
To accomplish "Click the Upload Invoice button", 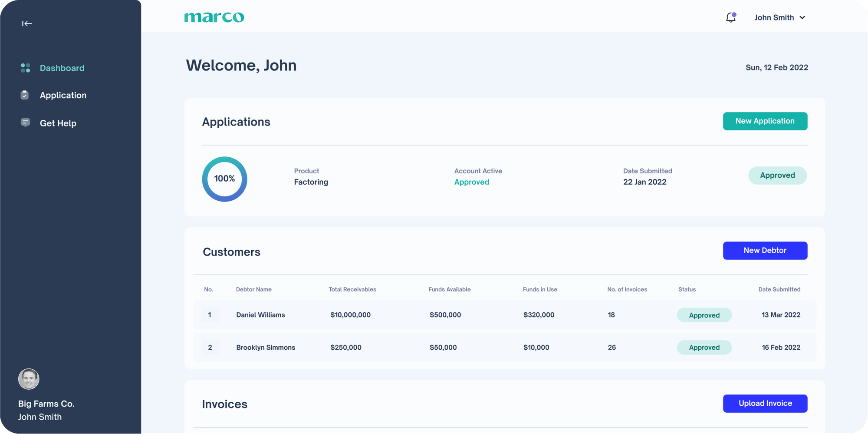I will (765, 403).
